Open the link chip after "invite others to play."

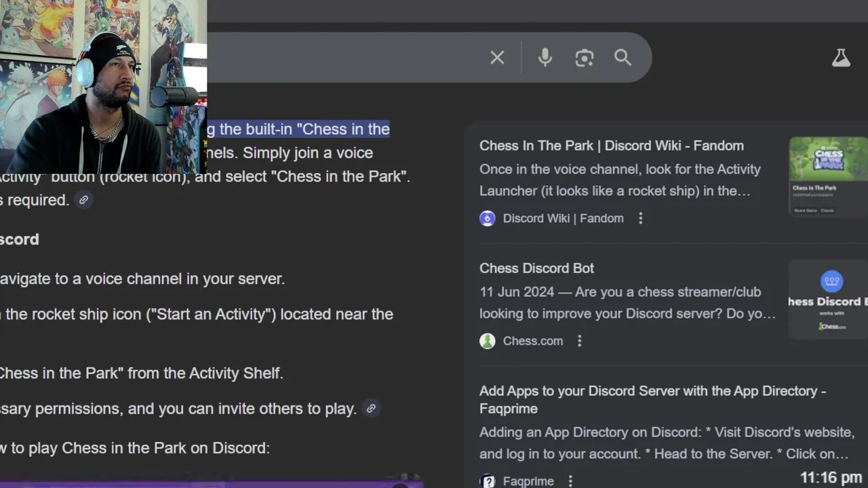pyautogui.click(x=370, y=408)
